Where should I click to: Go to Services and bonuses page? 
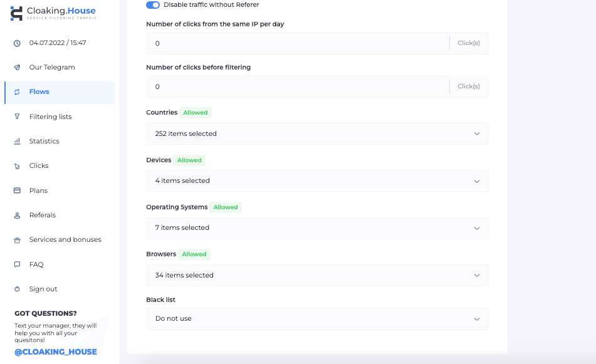click(65, 240)
